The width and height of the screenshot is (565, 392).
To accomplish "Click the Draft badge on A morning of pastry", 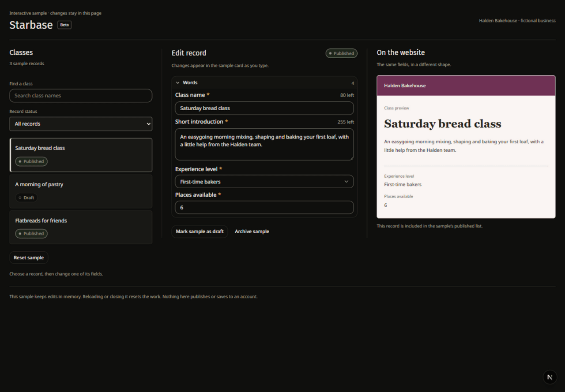I will [x=26, y=198].
